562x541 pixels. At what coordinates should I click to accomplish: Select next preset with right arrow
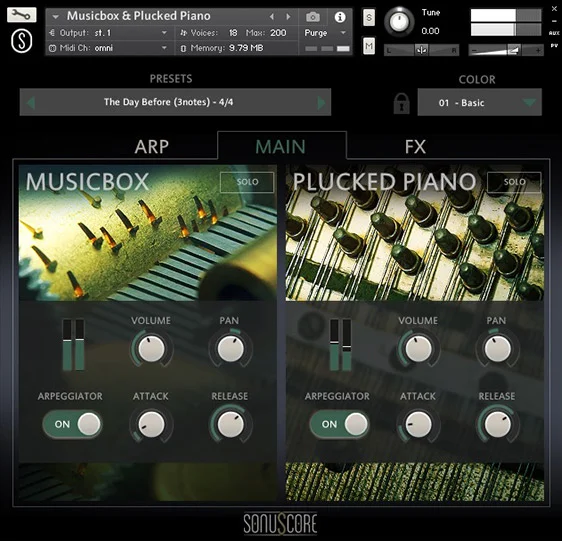322,103
